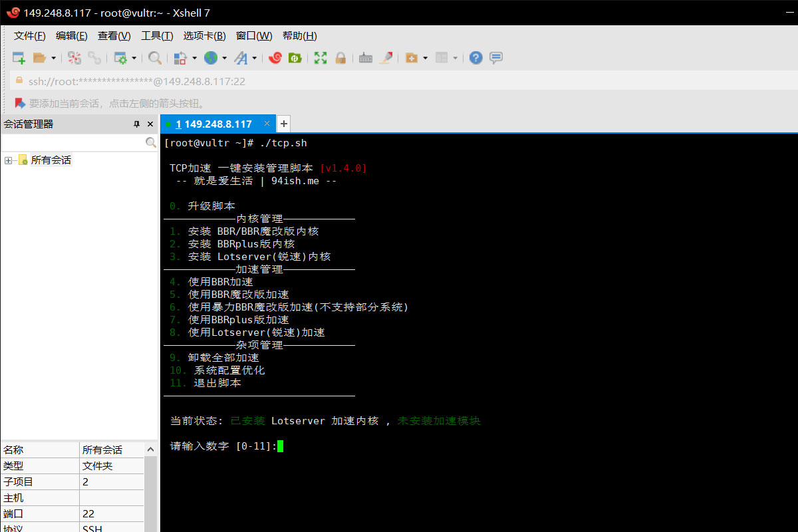Click the session search magnifier icon
Image resolution: width=798 pixels, height=532 pixels.
point(151,142)
